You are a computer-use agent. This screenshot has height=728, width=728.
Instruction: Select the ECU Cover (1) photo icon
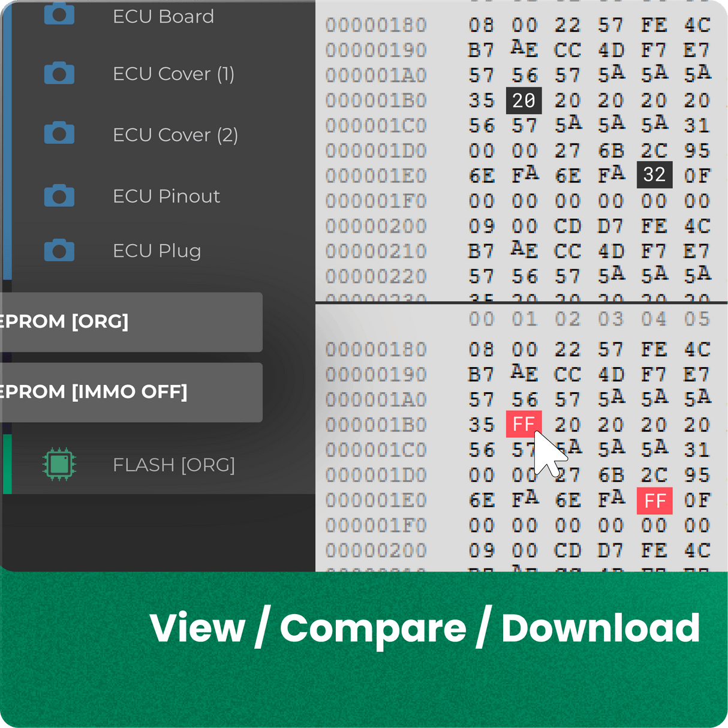[59, 73]
